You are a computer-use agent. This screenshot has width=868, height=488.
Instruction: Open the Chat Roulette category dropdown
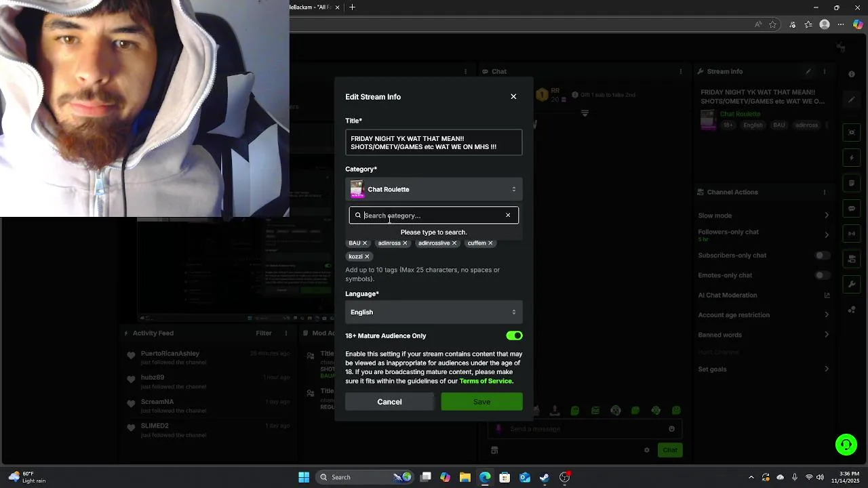click(x=433, y=189)
